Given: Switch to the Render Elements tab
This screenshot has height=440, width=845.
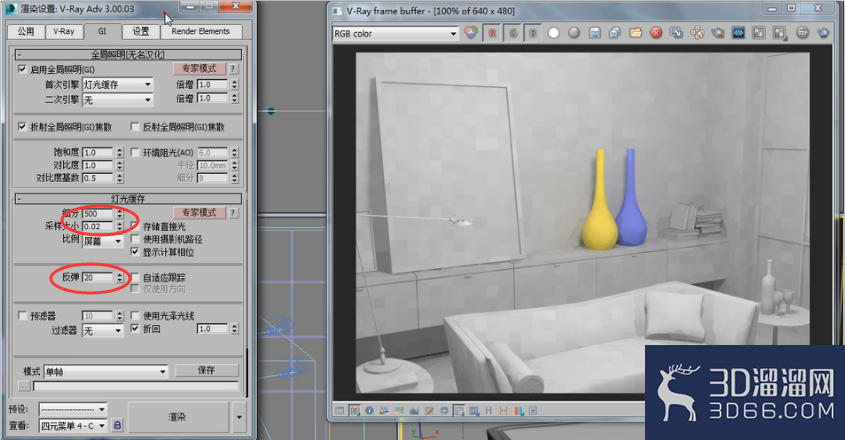Looking at the screenshot, I should 200,31.
